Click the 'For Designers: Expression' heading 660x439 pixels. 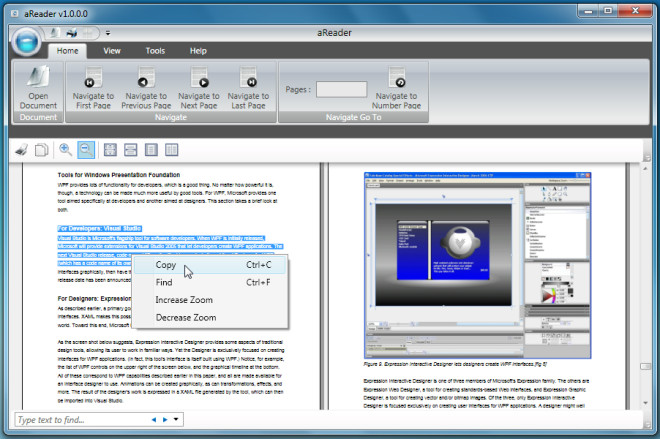(x=94, y=298)
